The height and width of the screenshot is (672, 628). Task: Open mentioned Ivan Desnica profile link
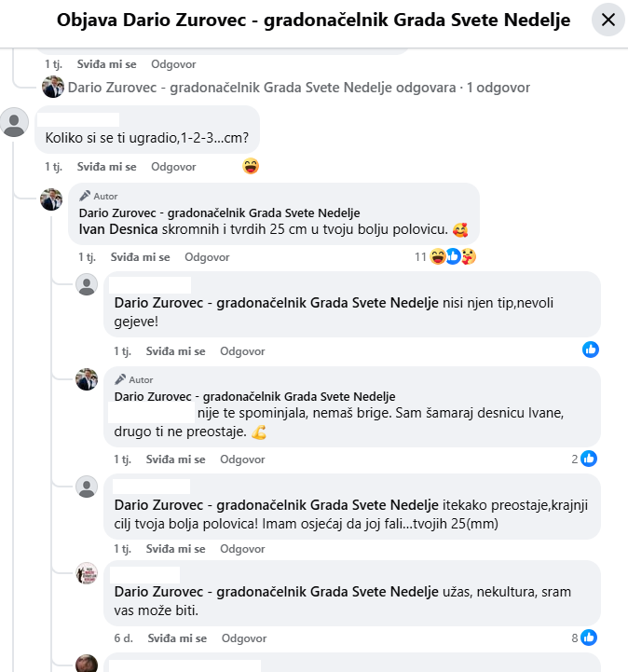(116, 229)
